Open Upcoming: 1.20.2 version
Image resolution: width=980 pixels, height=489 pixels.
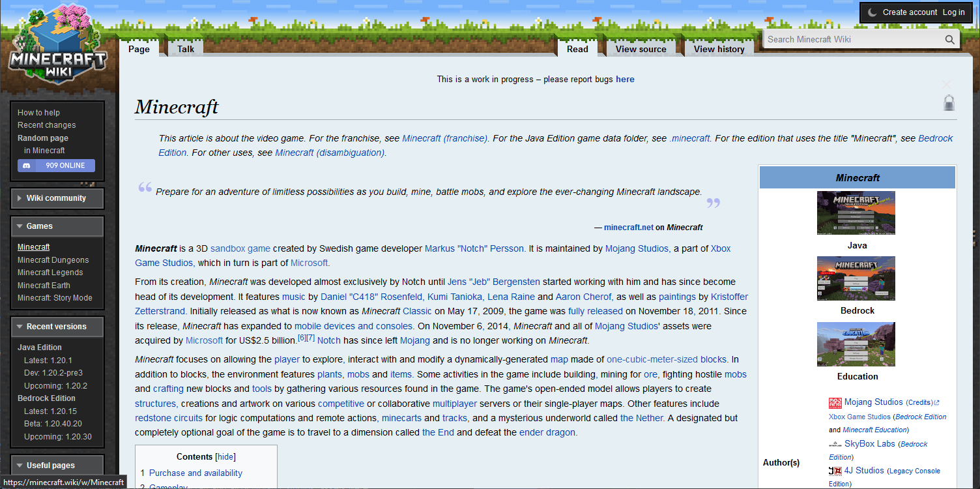click(55, 386)
